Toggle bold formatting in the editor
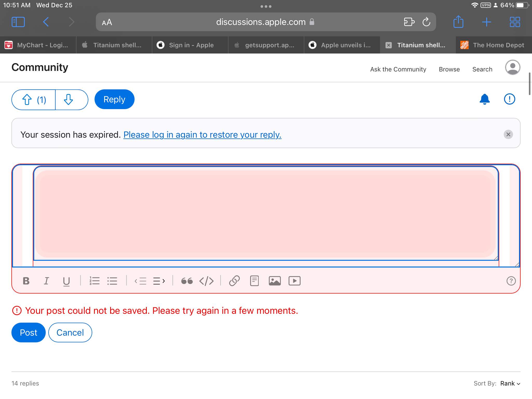Image resolution: width=532 pixels, height=399 pixels. [26, 281]
